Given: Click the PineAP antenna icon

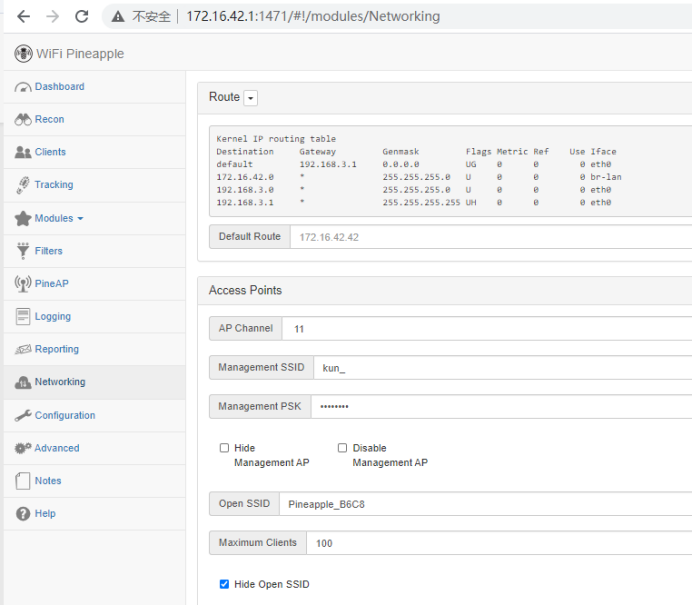Looking at the screenshot, I should click(24, 284).
